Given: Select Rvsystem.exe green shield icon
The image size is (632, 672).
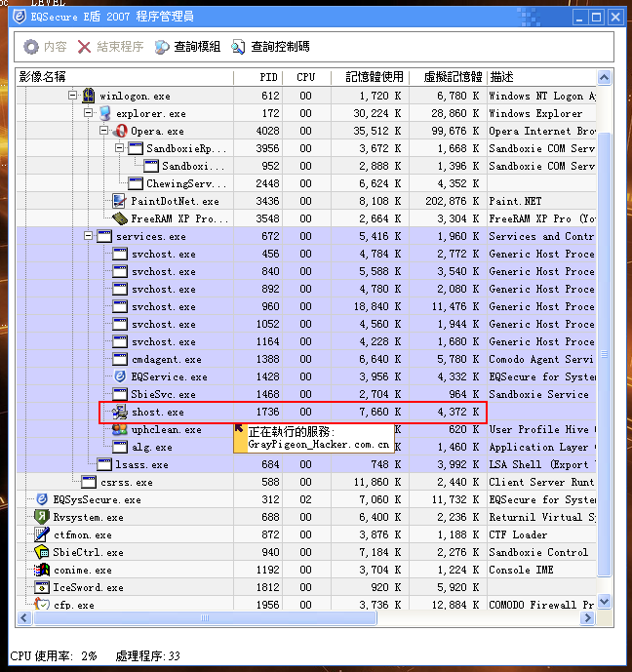Looking at the screenshot, I should pyautogui.click(x=42, y=516).
